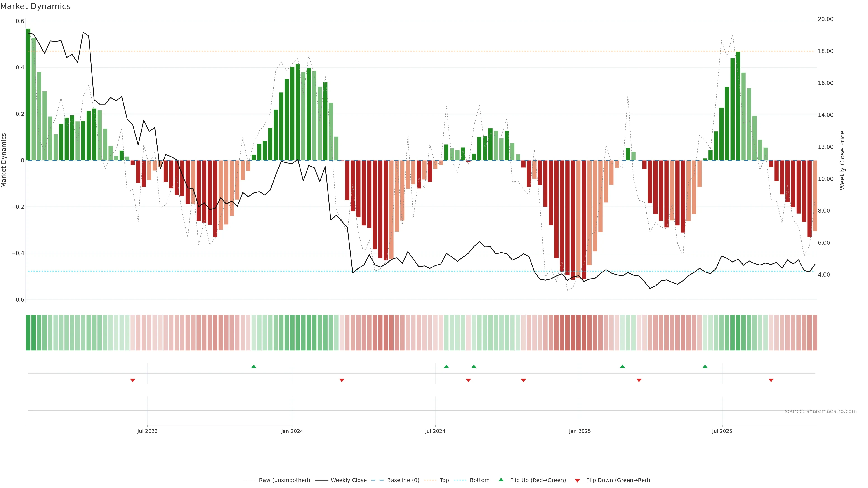Click the Jan 2024 x-axis label
This screenshot has height=488, width=868.
[292, 431]
